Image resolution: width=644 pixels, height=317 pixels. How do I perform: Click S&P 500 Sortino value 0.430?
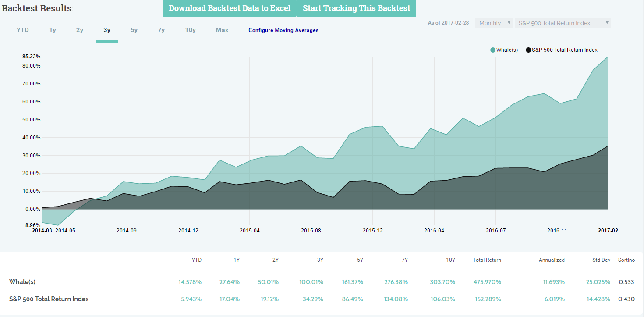tap(626, 299)
